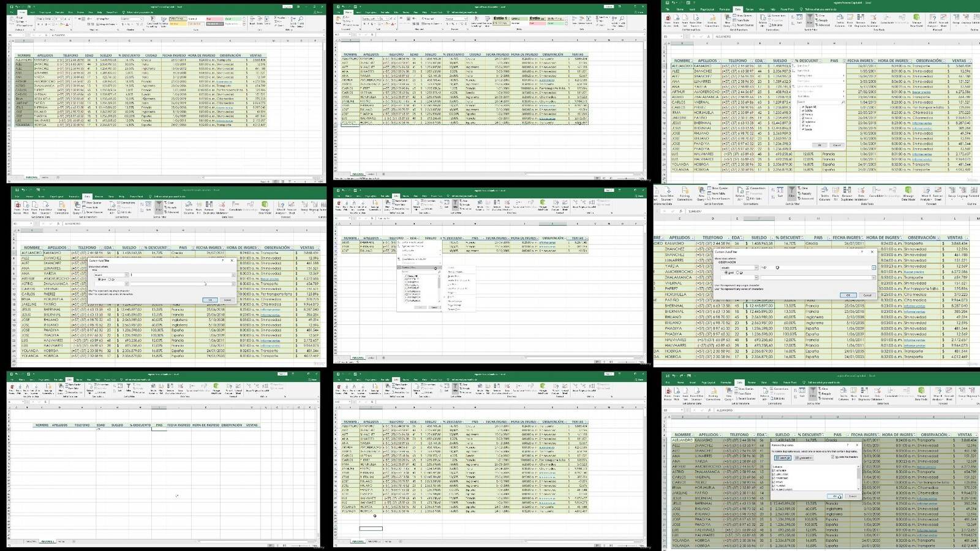980x551 pixels.
Task: Click Manage Data Model icon in Remove Duplicates window
Action: (921, 393)
